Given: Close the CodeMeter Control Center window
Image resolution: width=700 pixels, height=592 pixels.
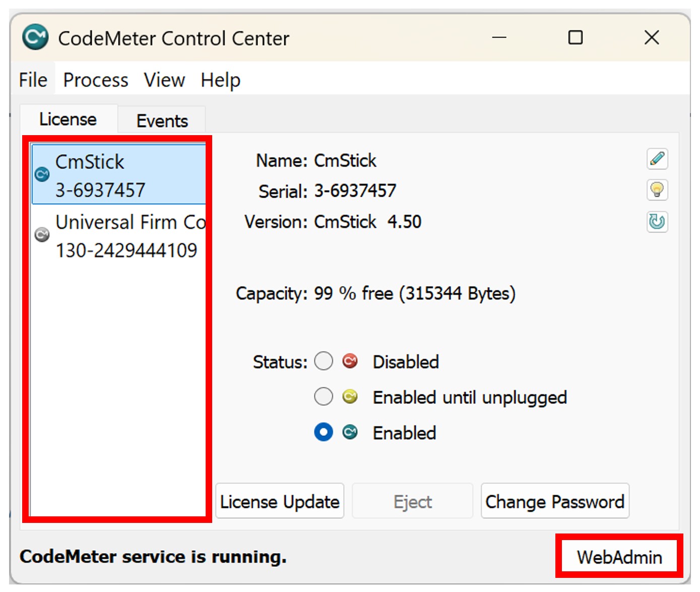Looking at the screenshot, I should 652,37.
